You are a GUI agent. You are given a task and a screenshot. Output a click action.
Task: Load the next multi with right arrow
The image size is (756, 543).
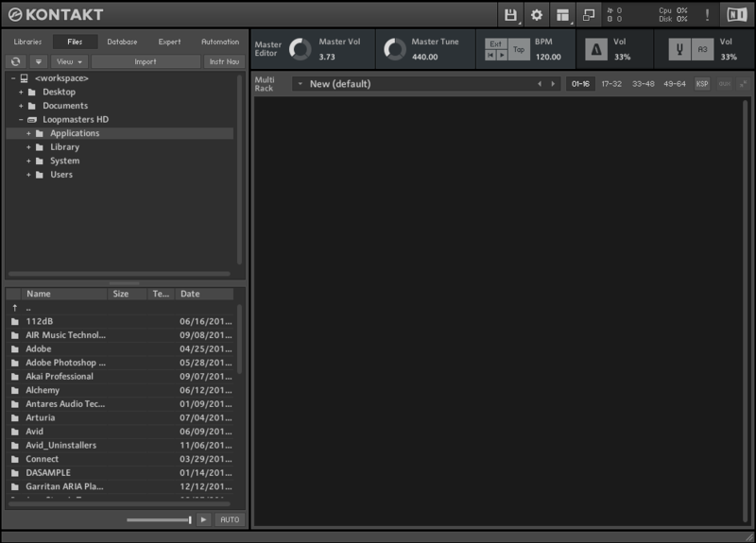553,84
